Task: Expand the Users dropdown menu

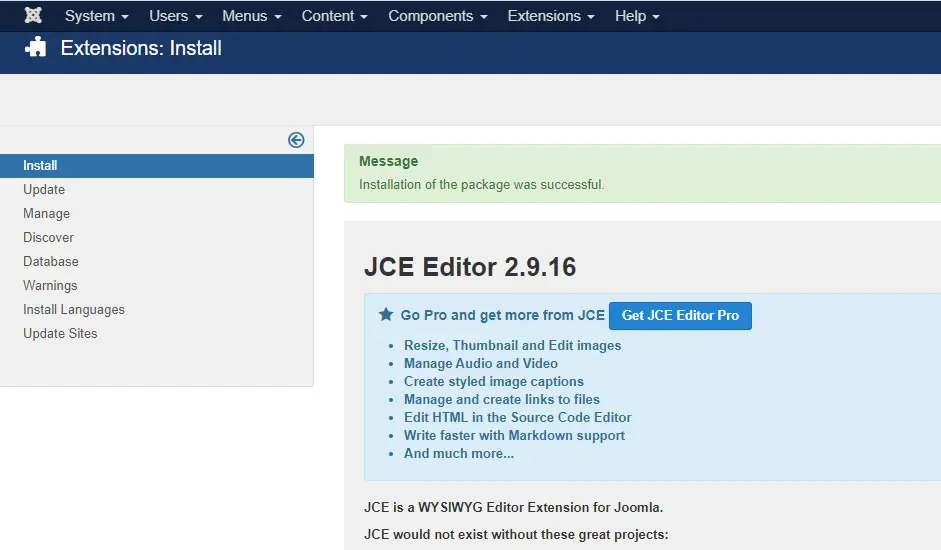Action: pyautogui.click(x=175, y=16)
